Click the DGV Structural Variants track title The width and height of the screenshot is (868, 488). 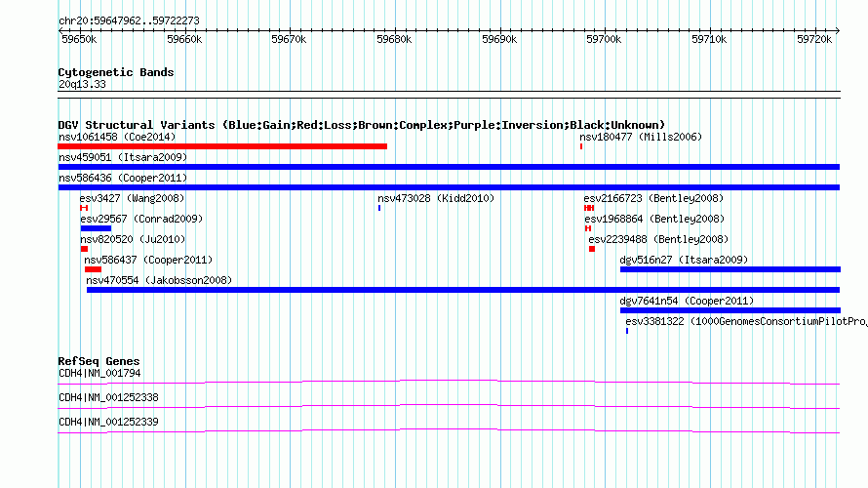pyautogui.click(x=362, y=125)
